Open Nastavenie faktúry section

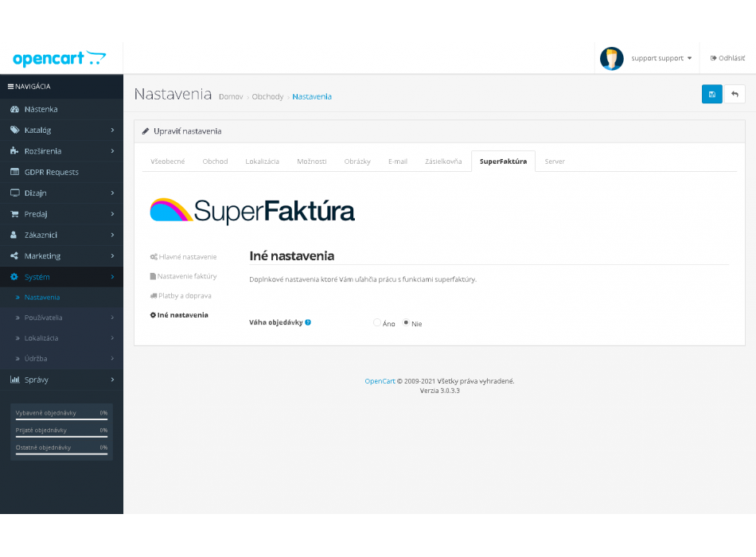coord(183,276)
